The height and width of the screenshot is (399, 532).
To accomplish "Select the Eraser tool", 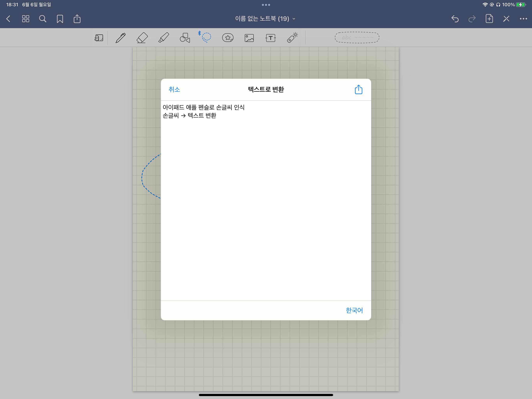I will pos(142,38).
